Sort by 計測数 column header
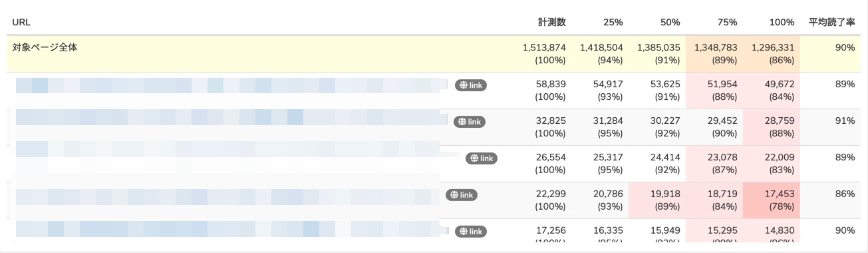Image resolution: width=868 pixels, height=253 pixels. click(552, 22)
